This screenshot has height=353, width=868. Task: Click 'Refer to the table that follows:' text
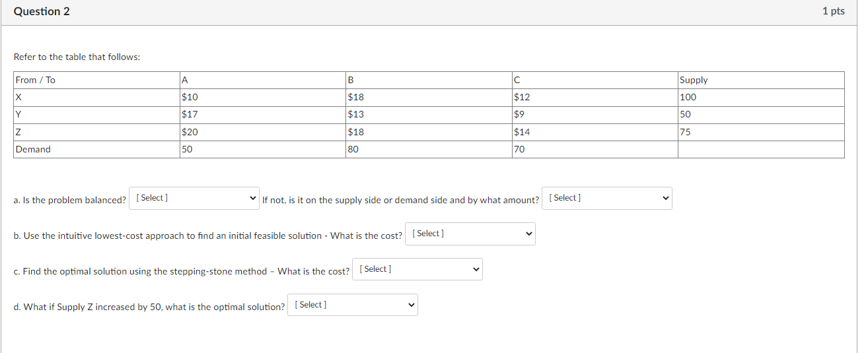click(x=77, y=57)
